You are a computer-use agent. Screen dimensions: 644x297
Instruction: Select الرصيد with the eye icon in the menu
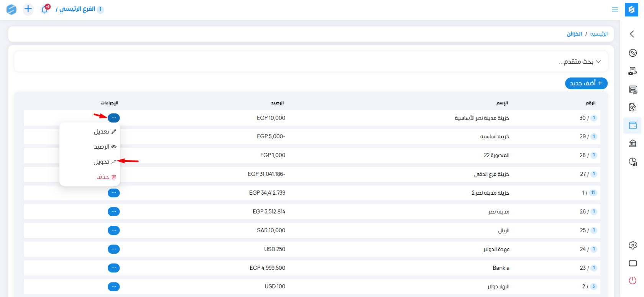[104, 147]
